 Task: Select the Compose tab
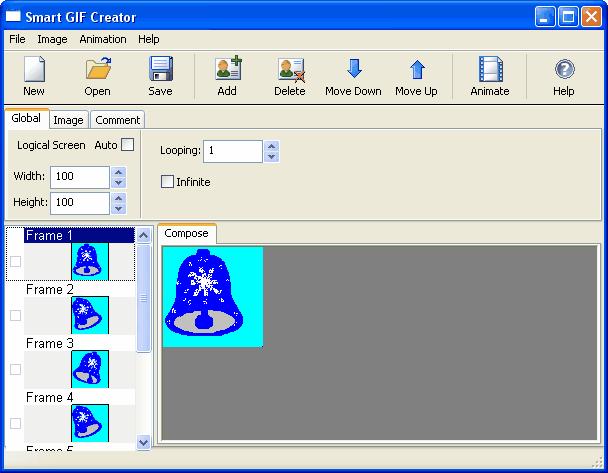187,233
